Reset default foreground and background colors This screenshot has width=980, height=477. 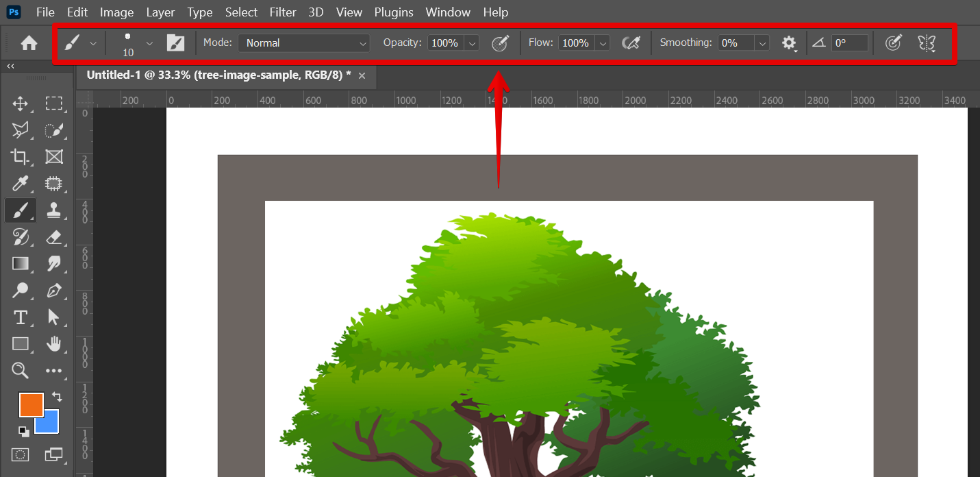pyautogui.click(x=24, y=431)
